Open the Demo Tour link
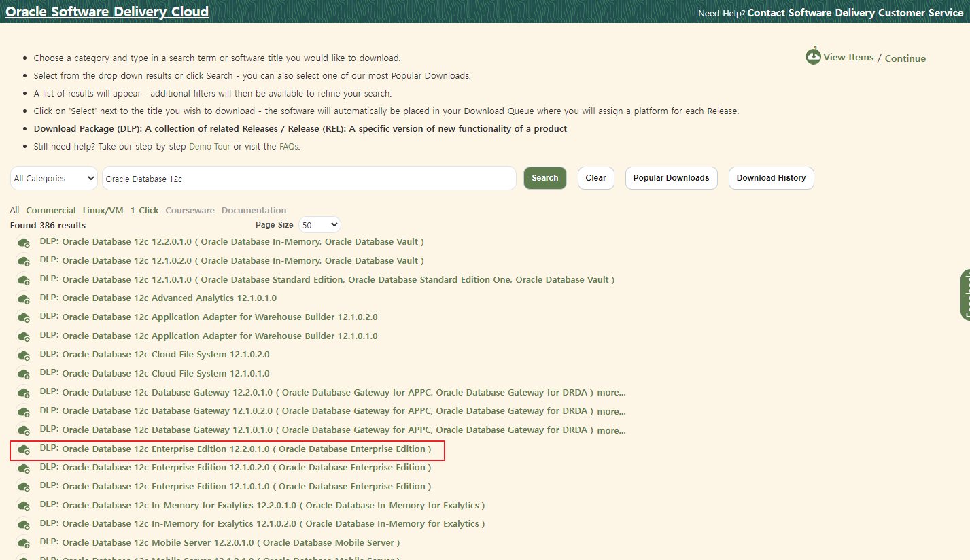The height and width of the screenshot is (560, 970). point(210,146)
